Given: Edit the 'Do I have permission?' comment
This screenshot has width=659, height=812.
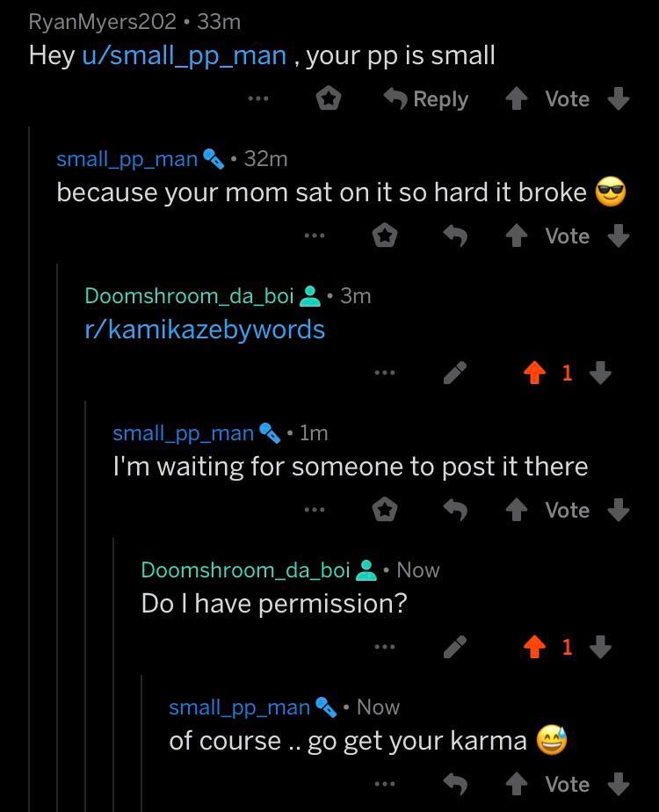Looking at the screenshot, I should (x=455, y=648).
